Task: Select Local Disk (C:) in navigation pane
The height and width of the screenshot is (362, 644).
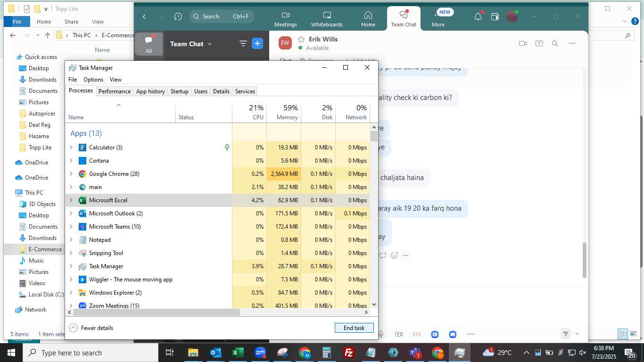Action: (x=46, y=295)
